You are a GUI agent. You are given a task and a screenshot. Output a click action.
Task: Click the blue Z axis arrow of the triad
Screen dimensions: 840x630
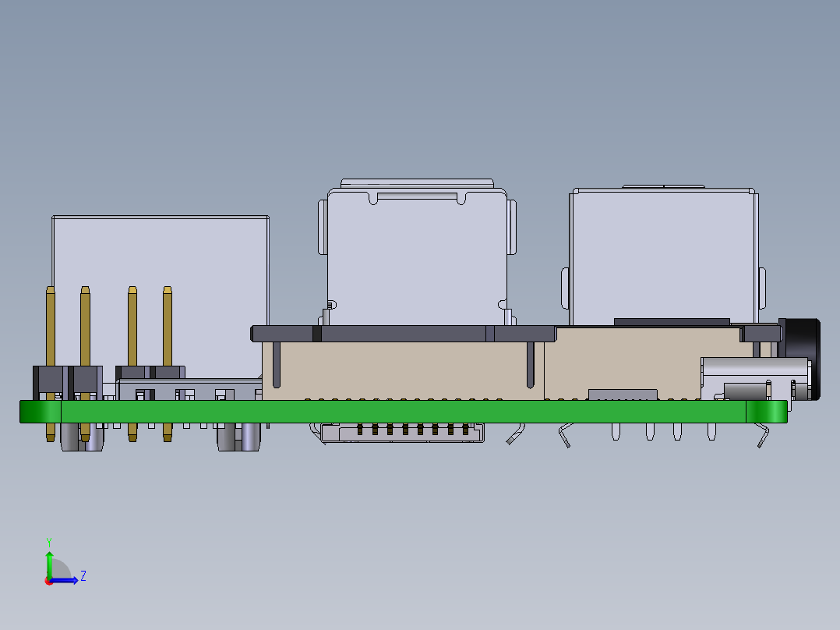(65, 580)
